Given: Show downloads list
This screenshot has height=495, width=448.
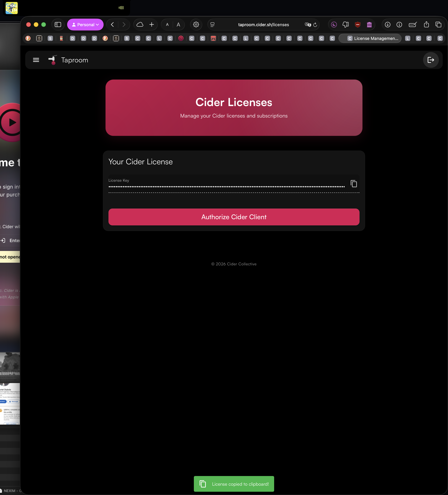Looking at the screenshot, I should [388, 25].
